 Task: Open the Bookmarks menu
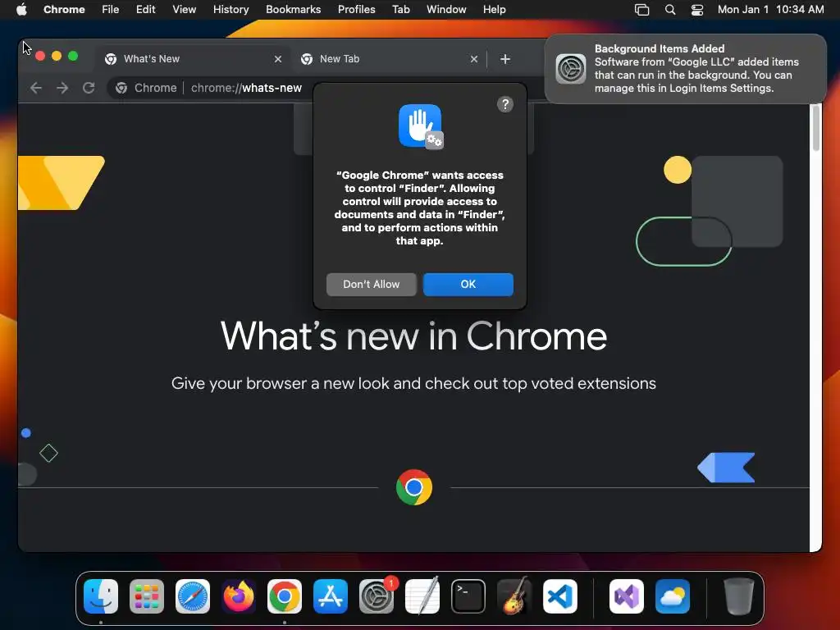pos(293,9)
